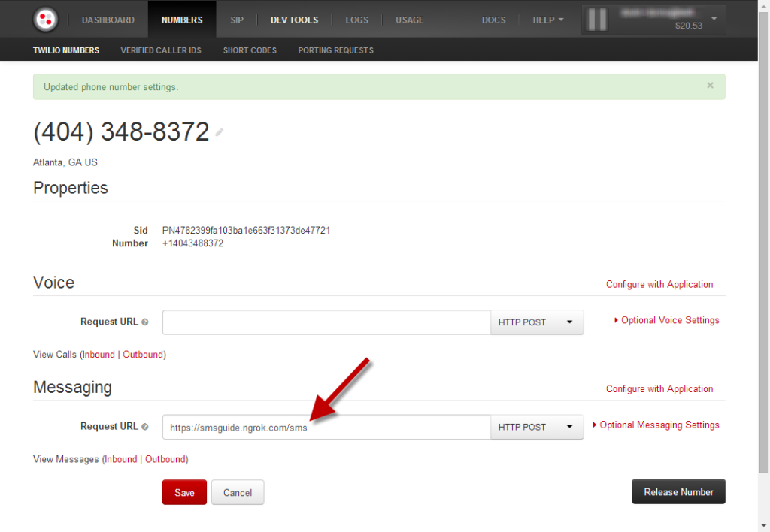Expand Optional Messaging Settings
The image size is (770, 532).
point(656,425)
